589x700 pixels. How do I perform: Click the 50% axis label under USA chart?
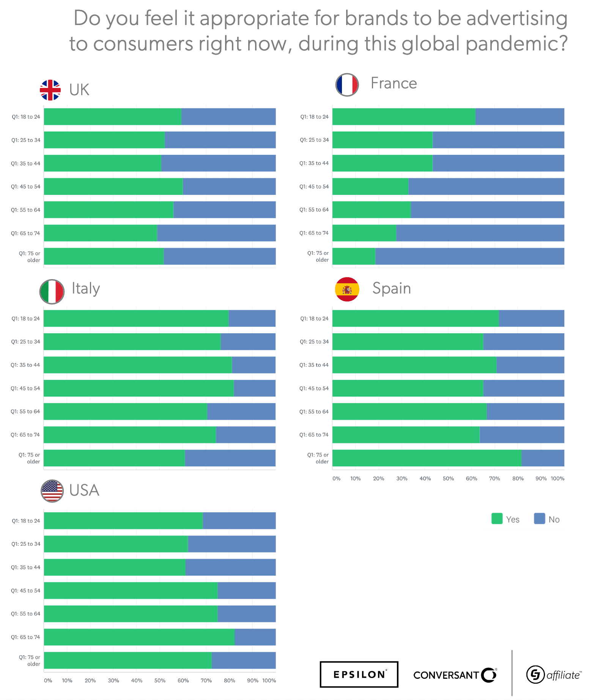click(x=160, y=681)
